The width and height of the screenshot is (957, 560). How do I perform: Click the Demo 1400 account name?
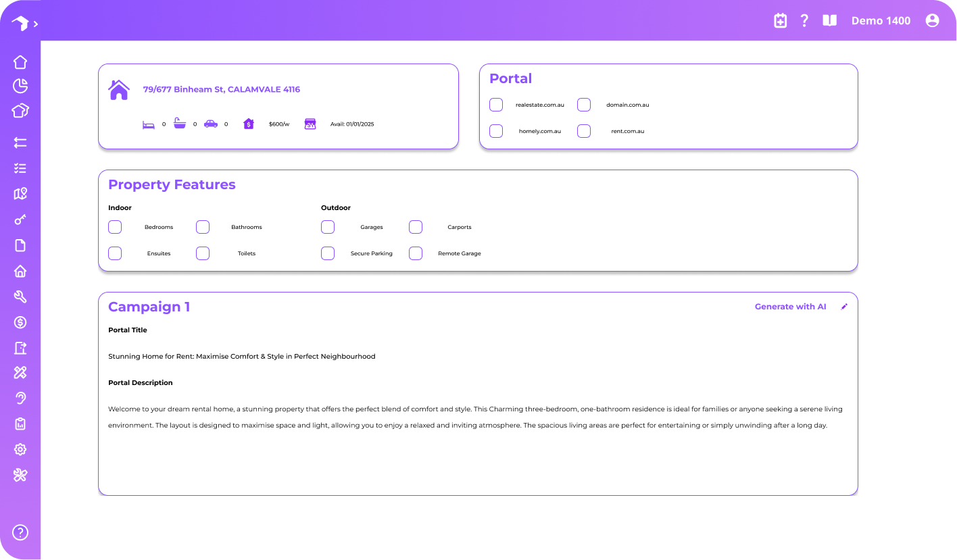pos(881,21)
